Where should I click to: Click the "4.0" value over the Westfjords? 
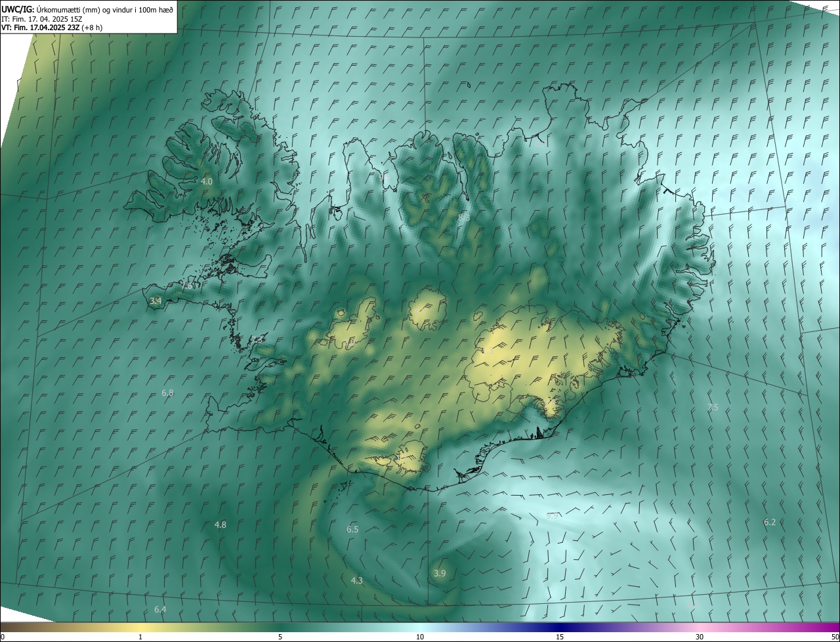tap(207, 181)
